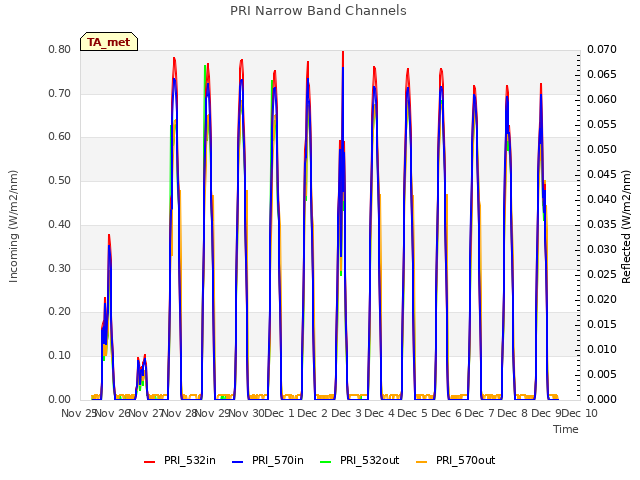Select the PRI_570in legend label
This screenshot has width=640, height=480.
click(278, 460)
